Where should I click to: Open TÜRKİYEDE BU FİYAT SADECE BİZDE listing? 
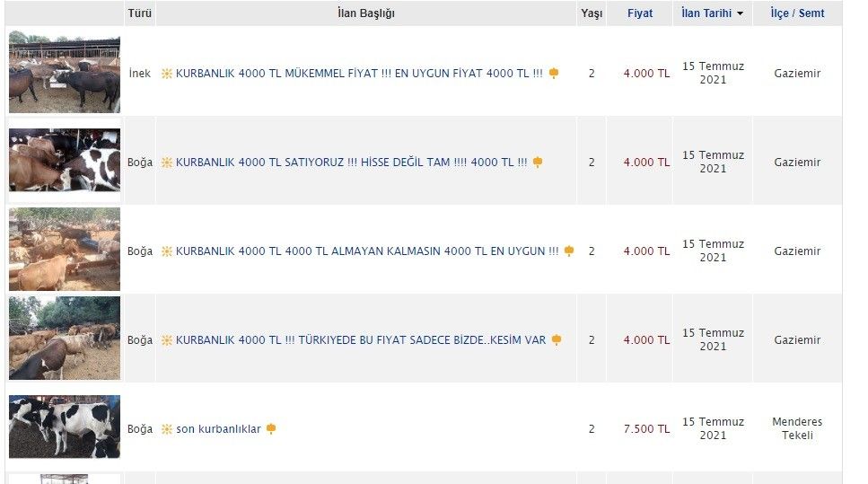[361, 340]
